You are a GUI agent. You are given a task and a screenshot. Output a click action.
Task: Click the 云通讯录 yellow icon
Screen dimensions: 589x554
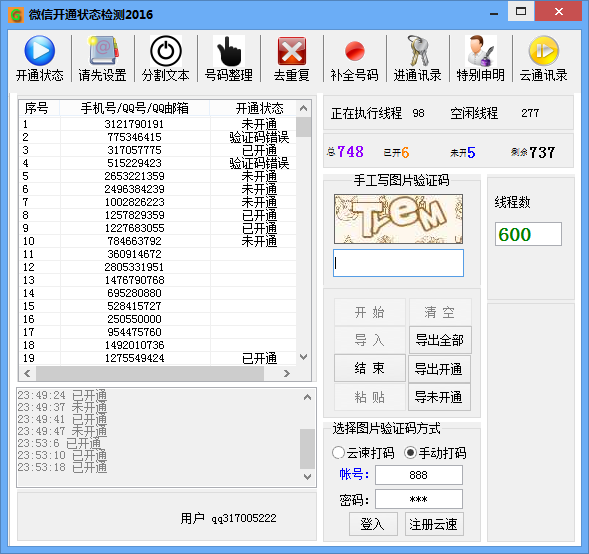(x=544, y=51)
